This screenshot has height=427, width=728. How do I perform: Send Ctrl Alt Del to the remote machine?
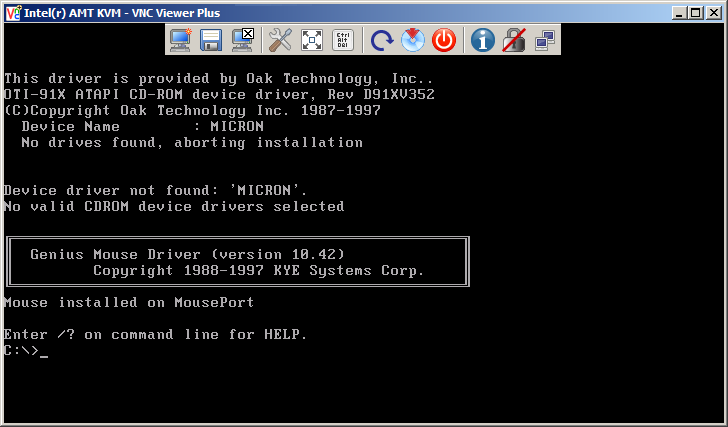click(343, 40)
